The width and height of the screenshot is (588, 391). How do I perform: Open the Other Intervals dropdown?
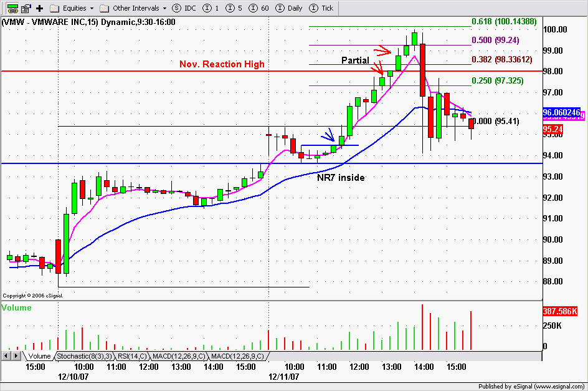click(133, 8)
